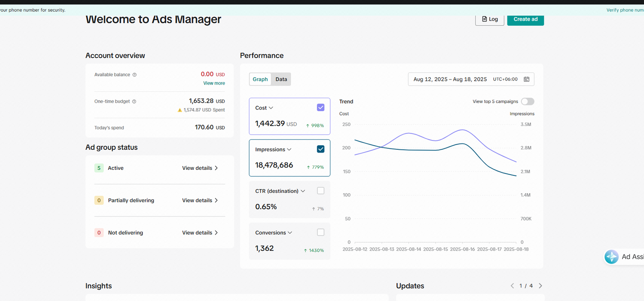The width and height of the screenshot is (644, 301).
Task: Click the Available balance help icon
Action: click(x=134, y=75)
